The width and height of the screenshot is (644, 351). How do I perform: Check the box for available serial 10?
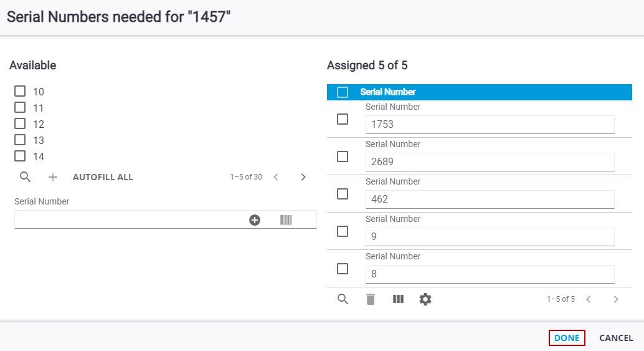[20, 92]
